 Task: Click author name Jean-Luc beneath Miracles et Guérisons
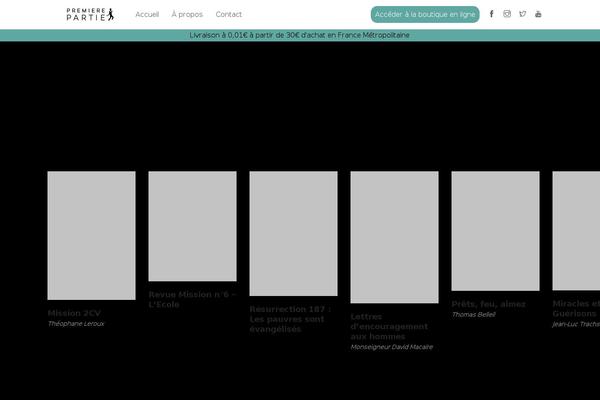tap(576, 324)
